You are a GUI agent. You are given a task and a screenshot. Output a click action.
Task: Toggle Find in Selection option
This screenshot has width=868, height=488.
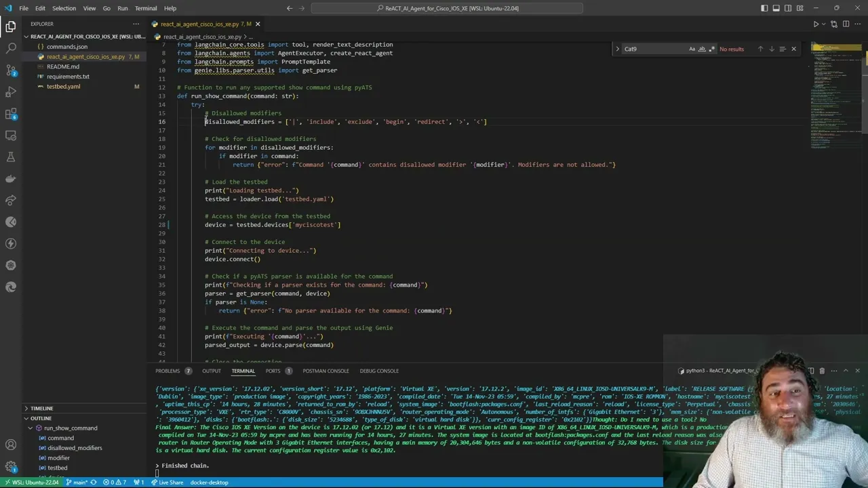pos(783,49)
